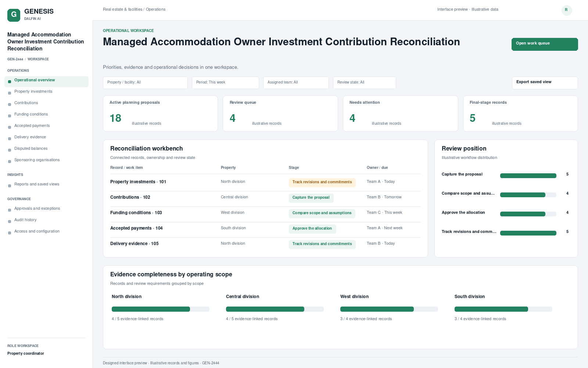Viewport: 588px width, 368px height.
Task: Open record Contributions · 102
Action: (130, 197)
